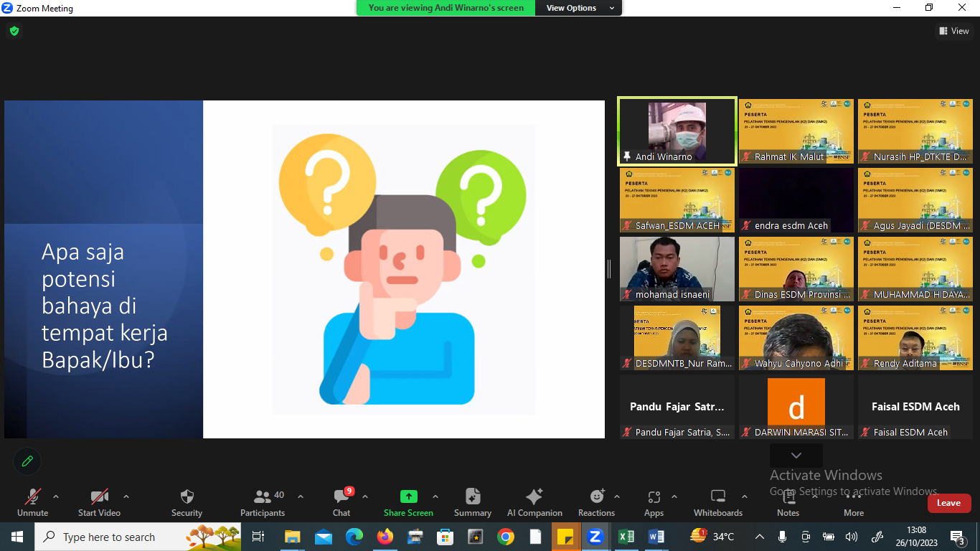Open the View layout menu

click(953, 31)
